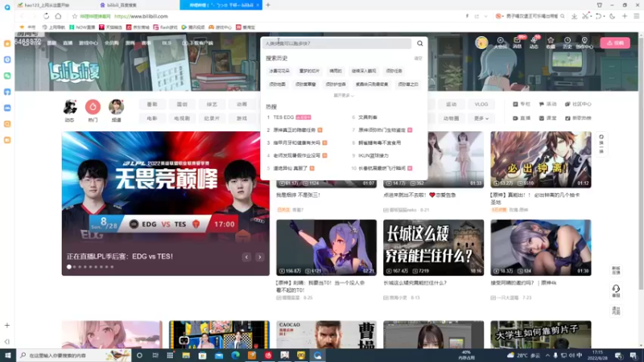Click the bookmark star icon in address bar

[x=74, y=16]
